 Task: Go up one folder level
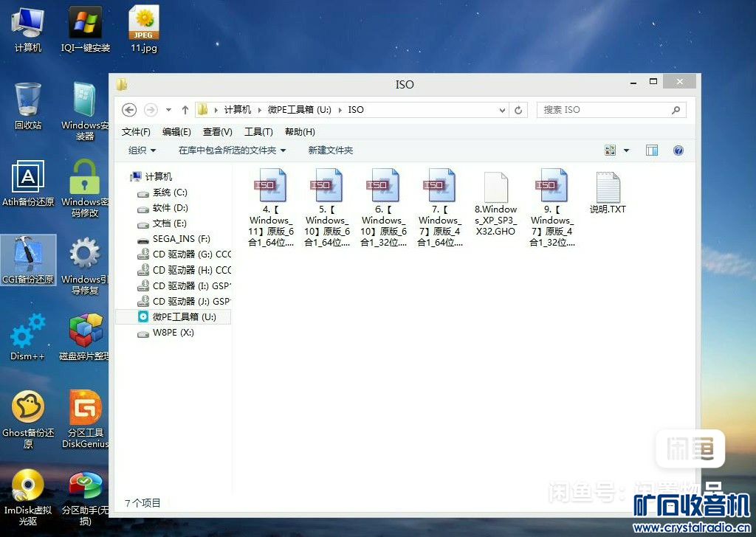(x=185, y=110)
